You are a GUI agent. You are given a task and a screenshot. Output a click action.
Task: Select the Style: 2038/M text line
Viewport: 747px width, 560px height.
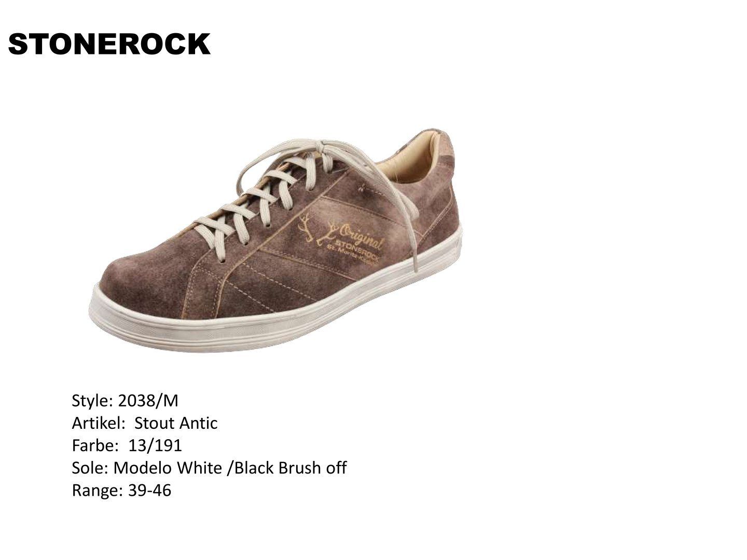click(x=125, y=400)
